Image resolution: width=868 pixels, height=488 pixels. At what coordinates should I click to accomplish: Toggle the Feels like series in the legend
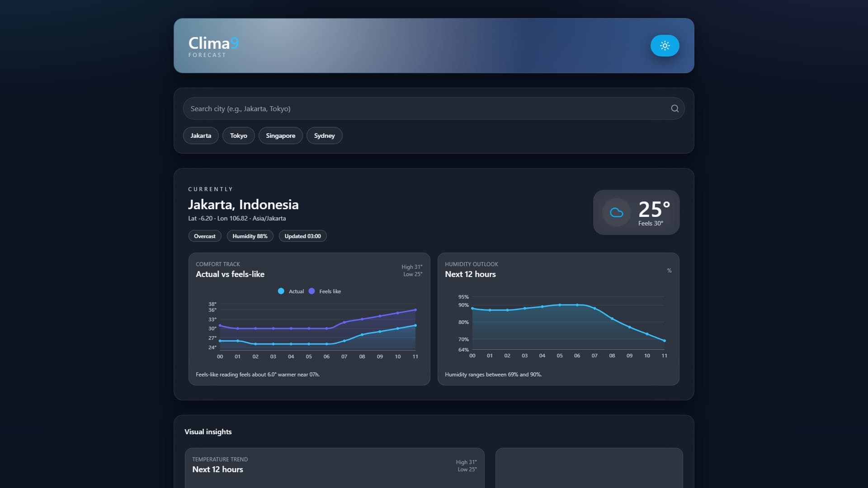click(x=325, y=291)
